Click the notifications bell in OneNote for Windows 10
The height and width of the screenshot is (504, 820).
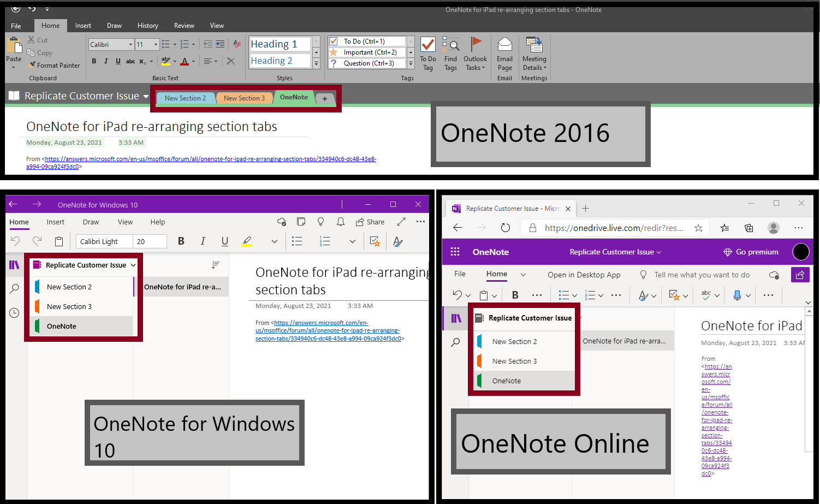[x=341, y=222]
